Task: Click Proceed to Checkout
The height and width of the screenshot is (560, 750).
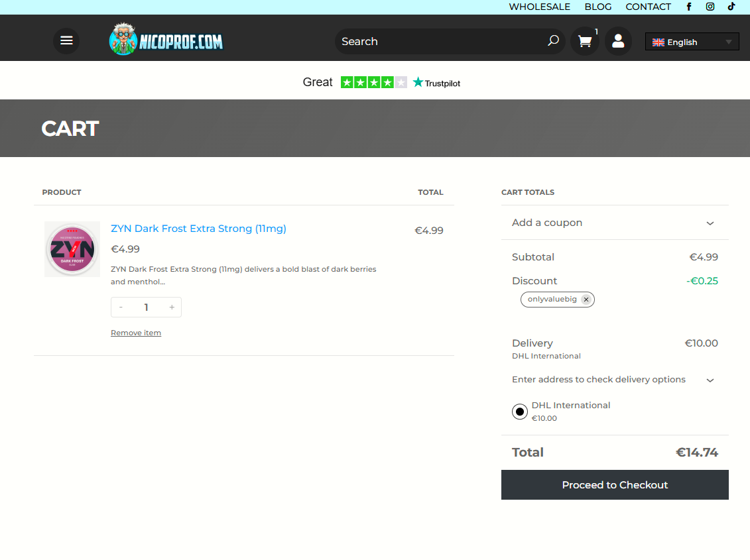Action: pos(615,485)
